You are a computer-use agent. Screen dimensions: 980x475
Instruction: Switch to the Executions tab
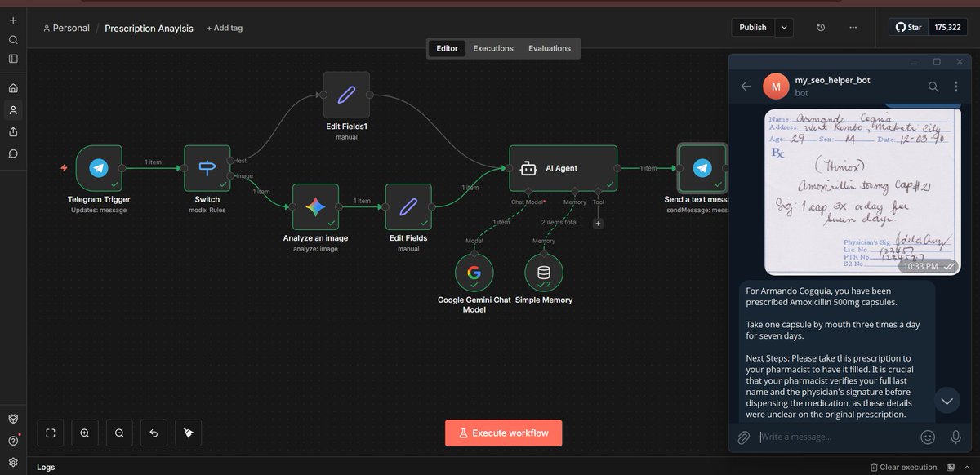493,48
